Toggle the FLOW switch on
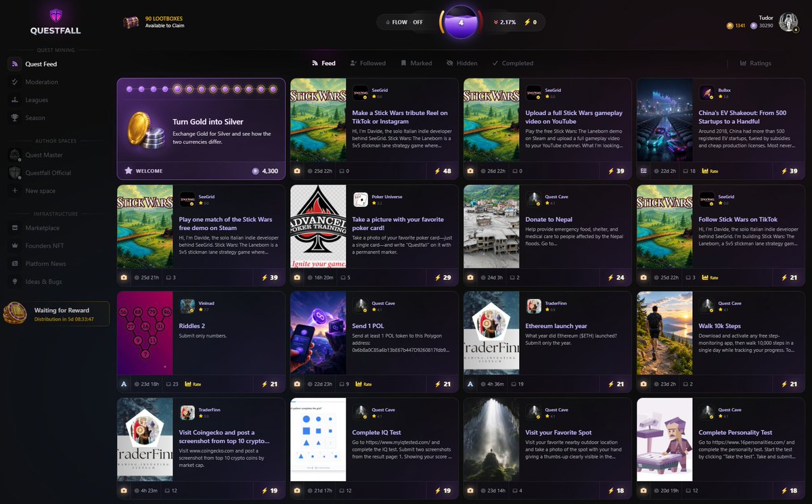Viewport: 812px width, 504px height. coord(406,22)
